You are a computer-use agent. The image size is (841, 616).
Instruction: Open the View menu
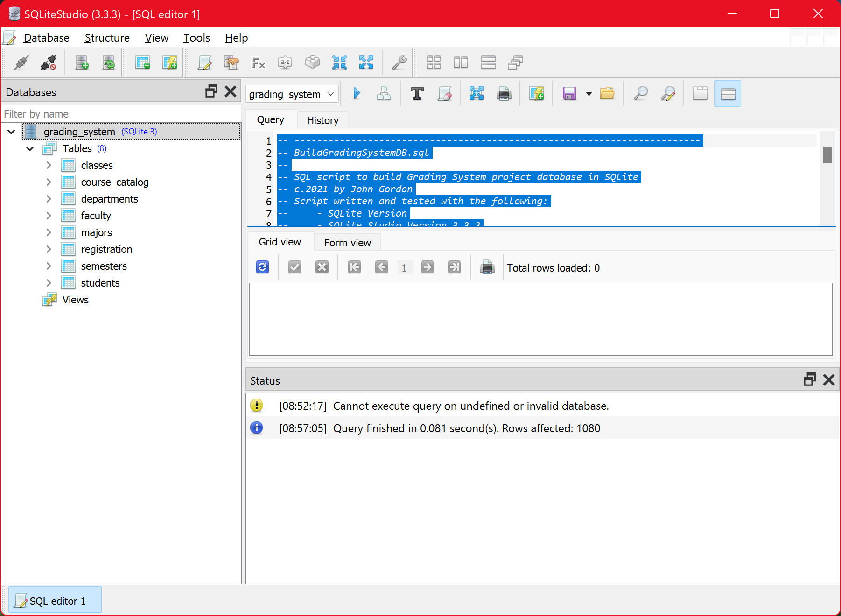(x=156, y=38)
